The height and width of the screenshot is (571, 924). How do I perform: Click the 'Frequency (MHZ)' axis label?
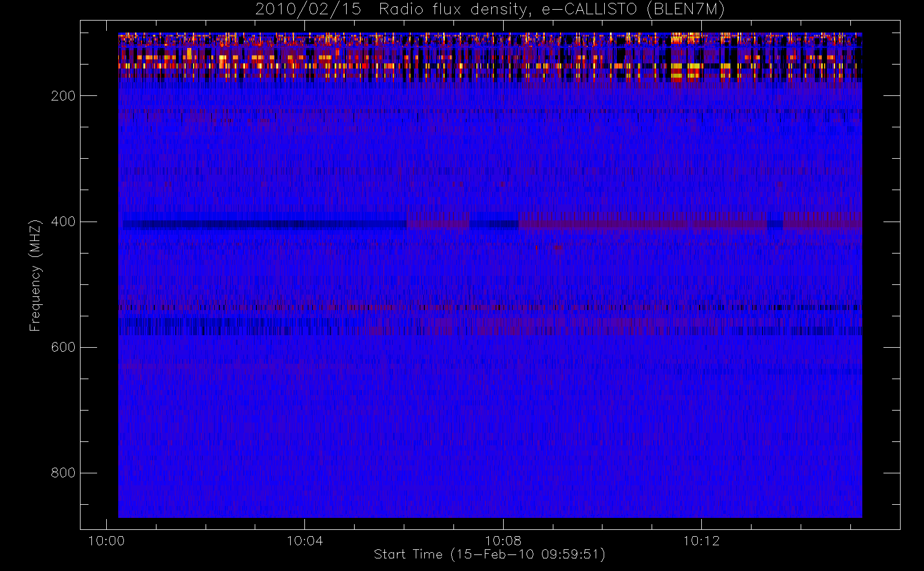[35, 275]
